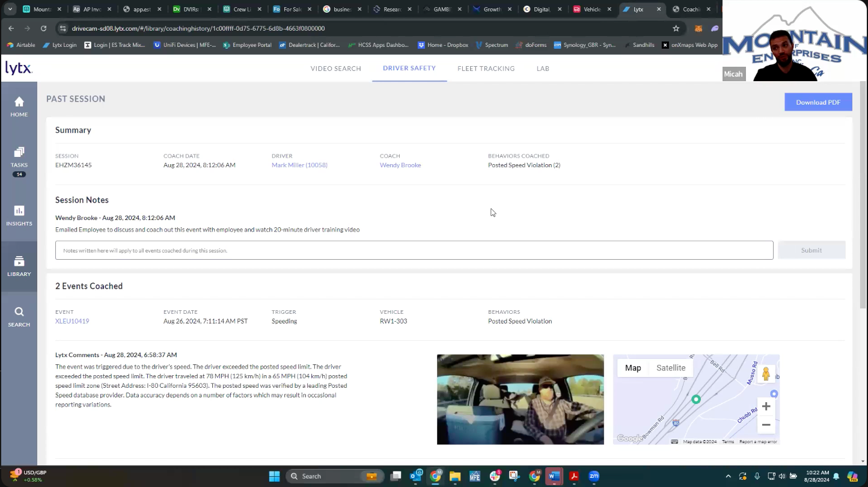The height and width of the screenshot is (487, 868).
Task: Open the Chrome tab search arrow
Action: pyautogui.click(x=10, y=9)
